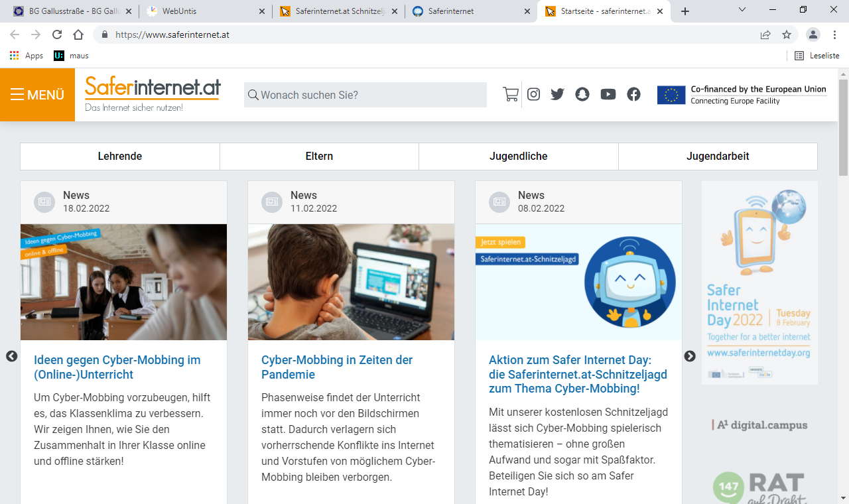
Task: Click the laptop photo of the 11.02.2022 news
Action: [x=351, y=282]
